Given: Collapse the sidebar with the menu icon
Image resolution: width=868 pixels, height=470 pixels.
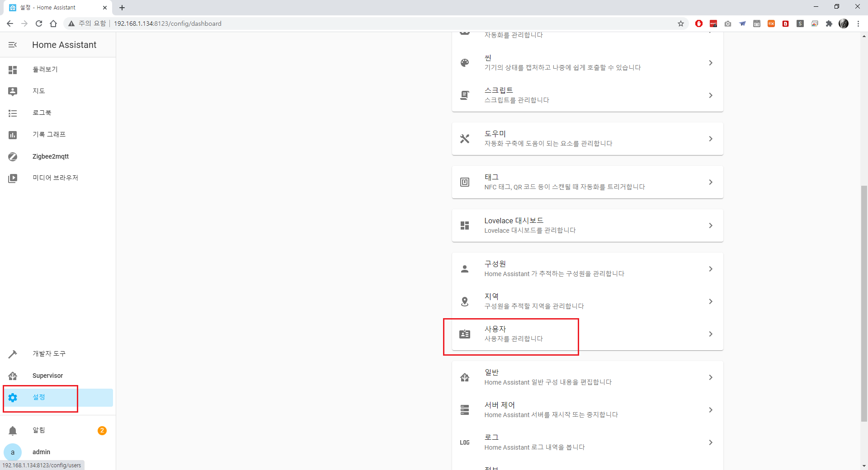Looking at the screenshot, I should coord(13,45).
